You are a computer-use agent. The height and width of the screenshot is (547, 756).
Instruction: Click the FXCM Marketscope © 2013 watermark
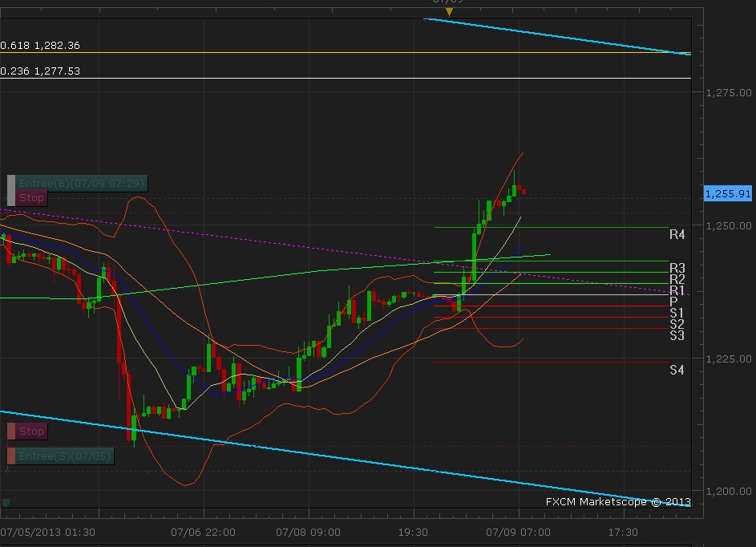[x=618, y=501]
